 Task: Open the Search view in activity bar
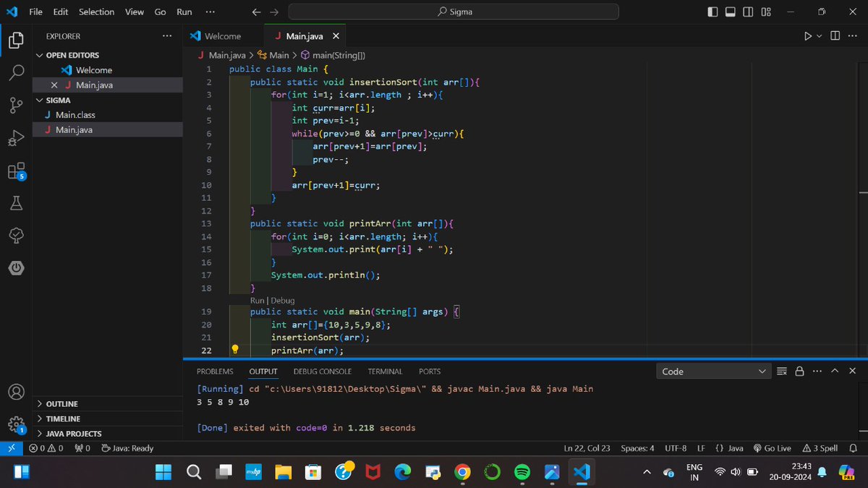click(16, 72)
